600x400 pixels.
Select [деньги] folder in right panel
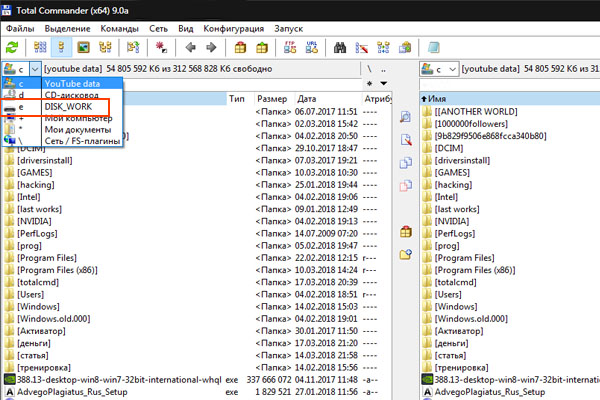tap(451, 343)
